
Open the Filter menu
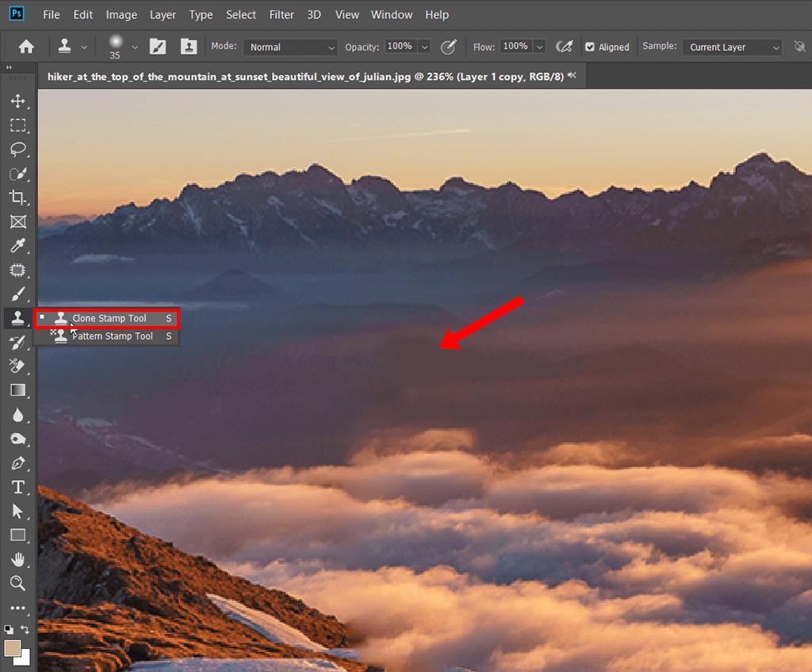[282, 14]
